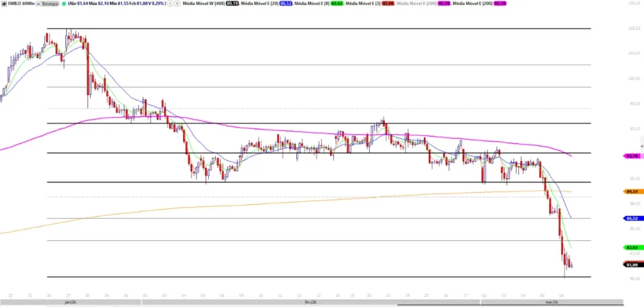Click the green status dot indicator
This screenshot has height=307, width=644.
click(x=64, y=3)
